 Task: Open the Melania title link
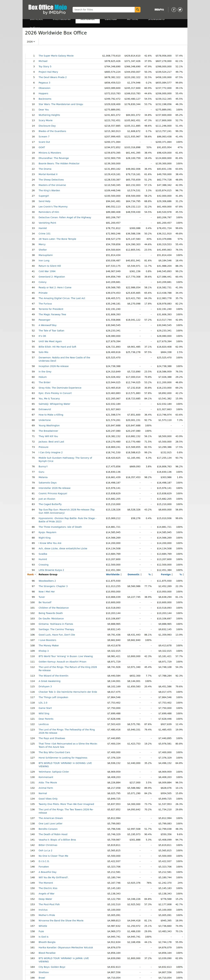(43, 477)
